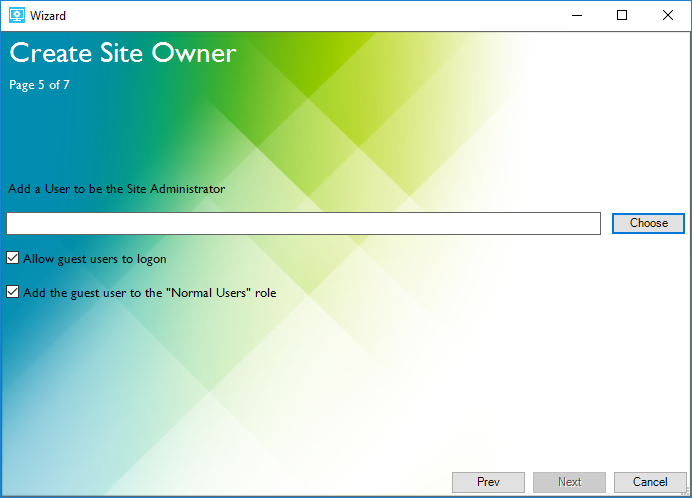Image resolution: width=692 pixels, height=498 pixels.
Task: Click the Next button
Action: pyautogui.click(x=569, y=482)
